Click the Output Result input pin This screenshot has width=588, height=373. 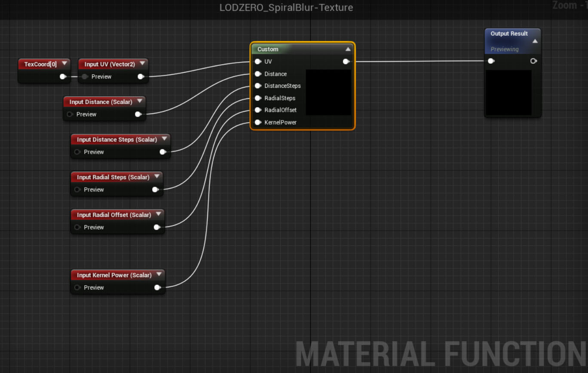coord(491,61)
